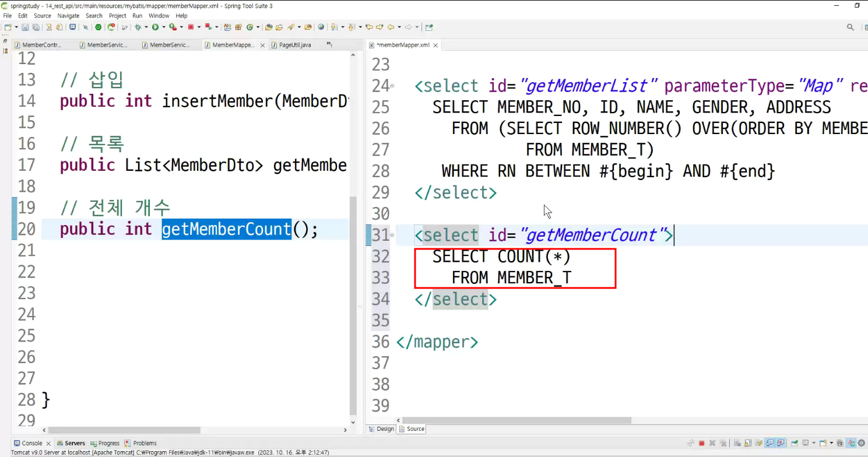Click the web browser globe icon
The height and width of the screenshot is (457, 868).
[x=321, y=27]
